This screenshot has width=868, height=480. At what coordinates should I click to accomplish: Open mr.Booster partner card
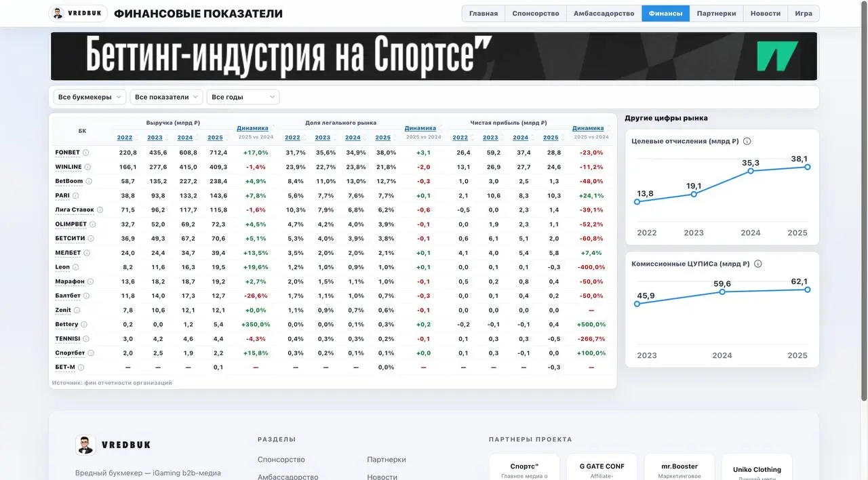[679, 468]
